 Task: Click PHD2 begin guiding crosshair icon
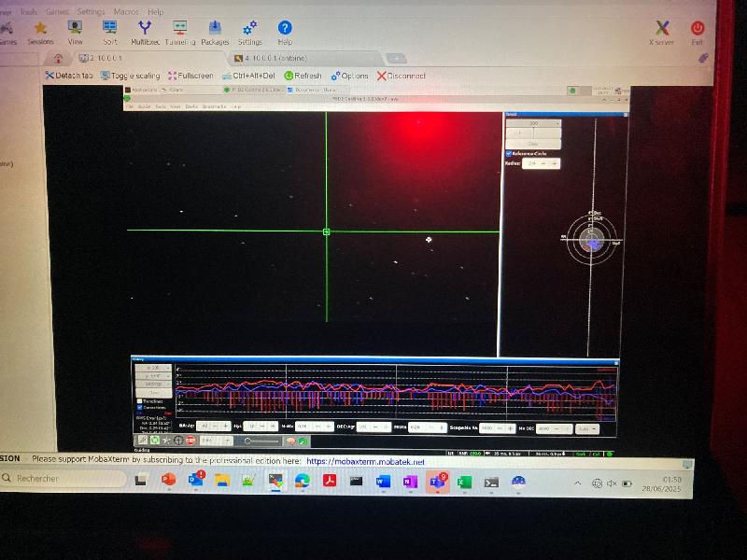tap(178, 441)
